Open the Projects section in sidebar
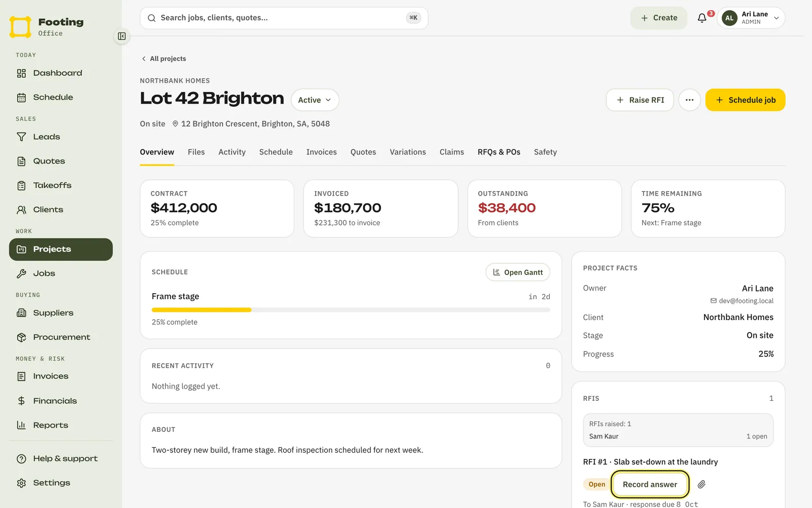This screenshot has width=812, height=508. (x=61, y=249)
